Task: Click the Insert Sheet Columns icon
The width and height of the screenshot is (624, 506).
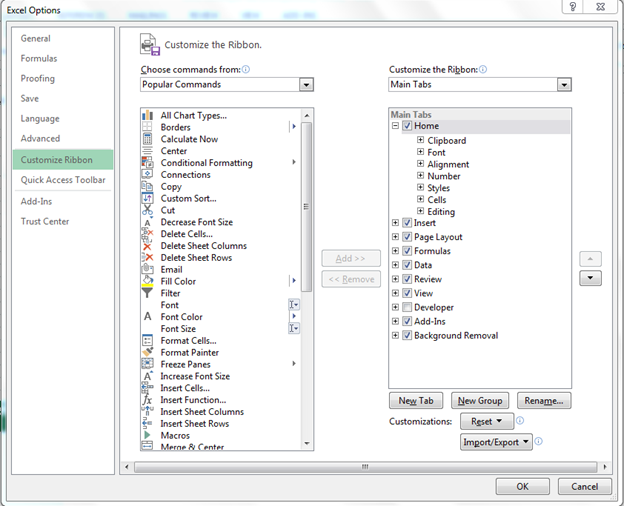Action: 147,411
